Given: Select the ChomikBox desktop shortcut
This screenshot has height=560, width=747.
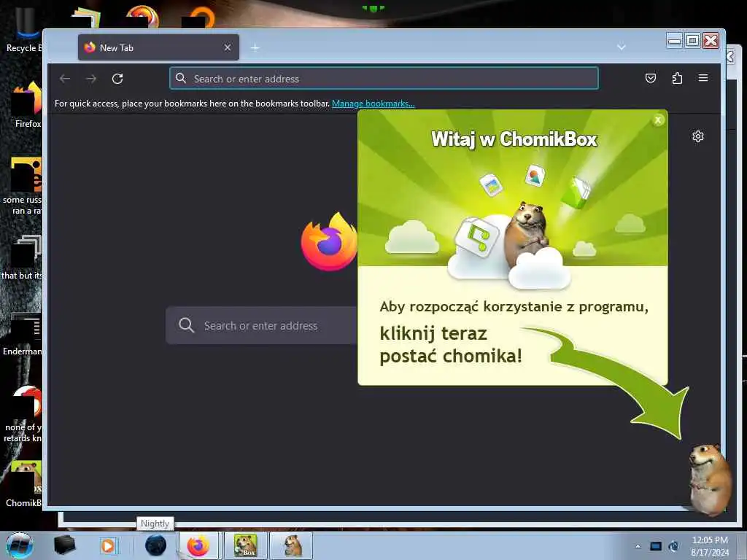Looking at the screenshot, I should click(x=24, y=484).
